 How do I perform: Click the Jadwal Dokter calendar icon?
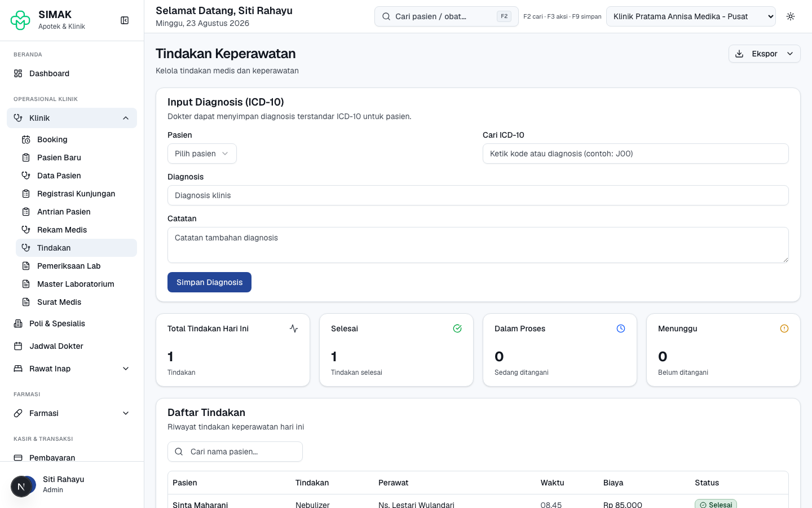point(18,346)
